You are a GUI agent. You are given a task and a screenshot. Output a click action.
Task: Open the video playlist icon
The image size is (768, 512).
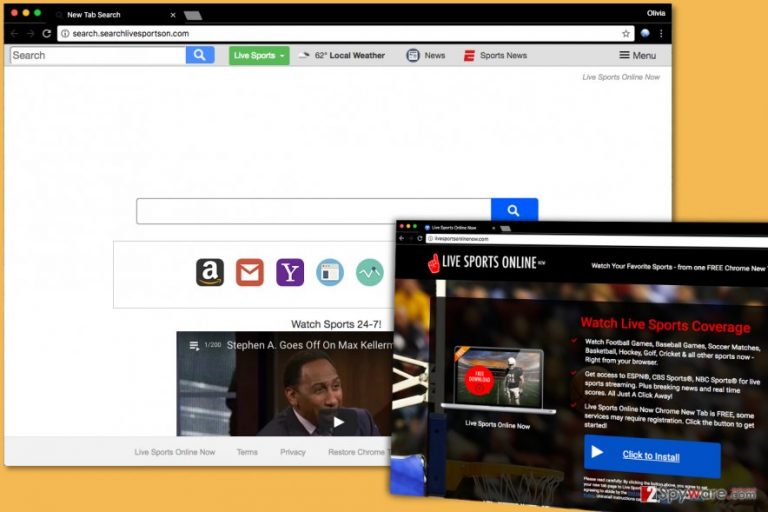[194, 345]
